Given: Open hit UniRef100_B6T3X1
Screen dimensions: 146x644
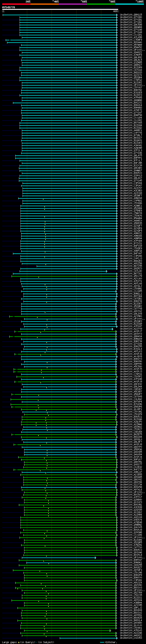Looking at the screenshot, I should point(131,273).
